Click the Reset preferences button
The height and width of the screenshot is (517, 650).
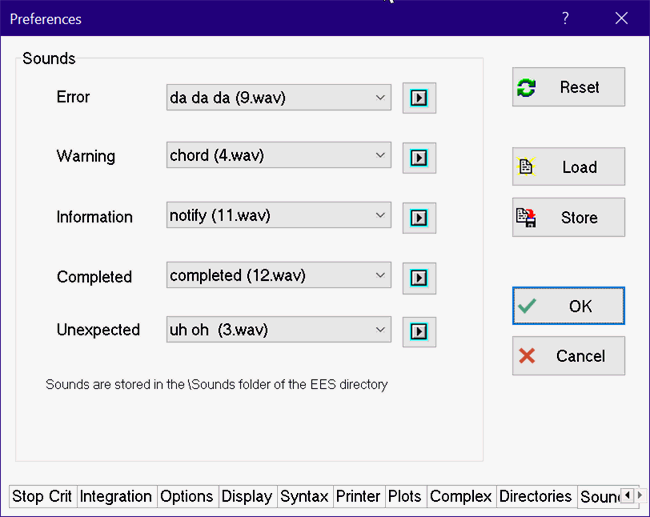(x=568, y=87)
